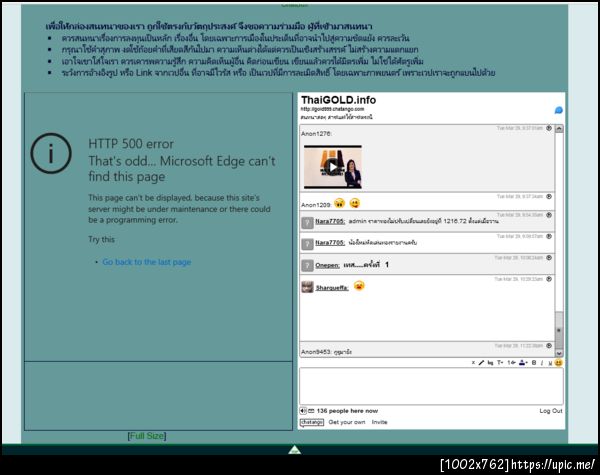600x475 pixels.
Task: Click 'Go back to the last page' link
Action: click(x=147, y=262)
